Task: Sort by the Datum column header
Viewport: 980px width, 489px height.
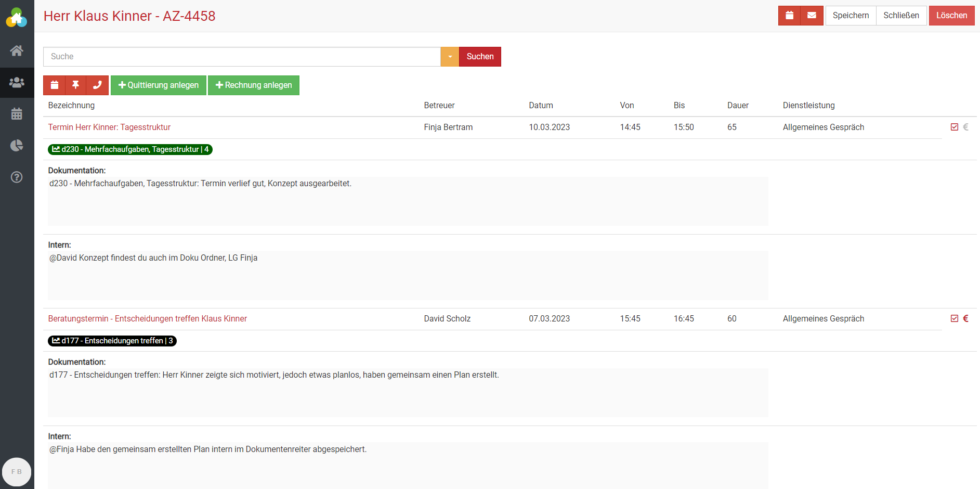Action: [541, 105]
